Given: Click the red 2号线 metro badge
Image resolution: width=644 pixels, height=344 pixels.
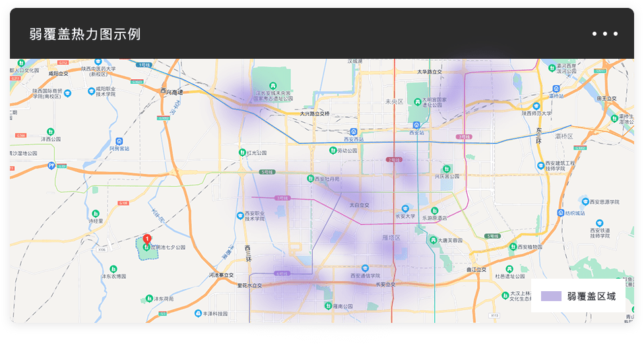Looking at the screenshot, I should (394, 160).
